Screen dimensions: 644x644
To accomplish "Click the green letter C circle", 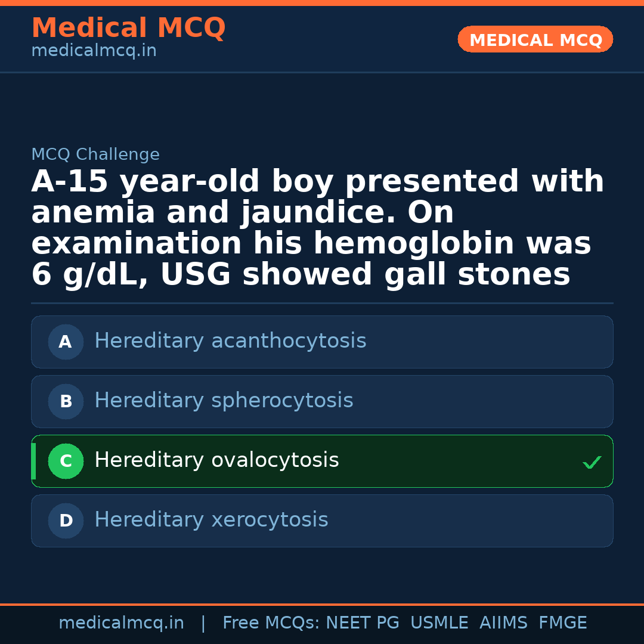I will click(x=66, y=462).
